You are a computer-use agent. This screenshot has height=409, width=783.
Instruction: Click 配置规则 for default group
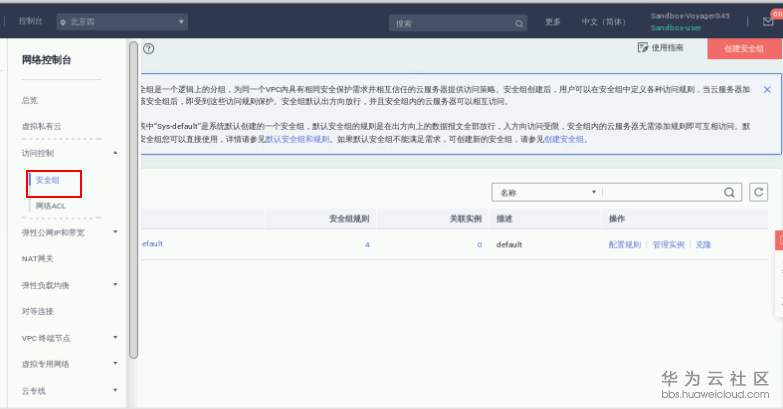pyautogui.click(x=624, y=245)
